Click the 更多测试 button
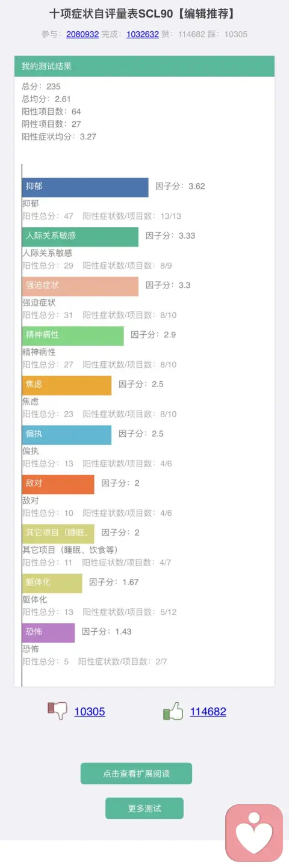Image resolution: width=289 pixels, height=868 pixels. [x=144, y=808]
